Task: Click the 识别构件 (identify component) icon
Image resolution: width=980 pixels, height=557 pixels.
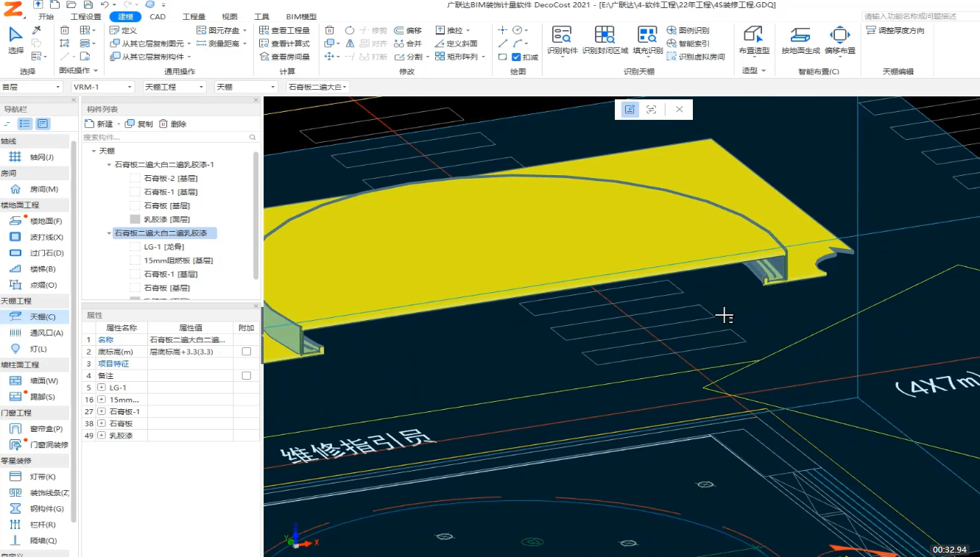Action: [562, 35]
